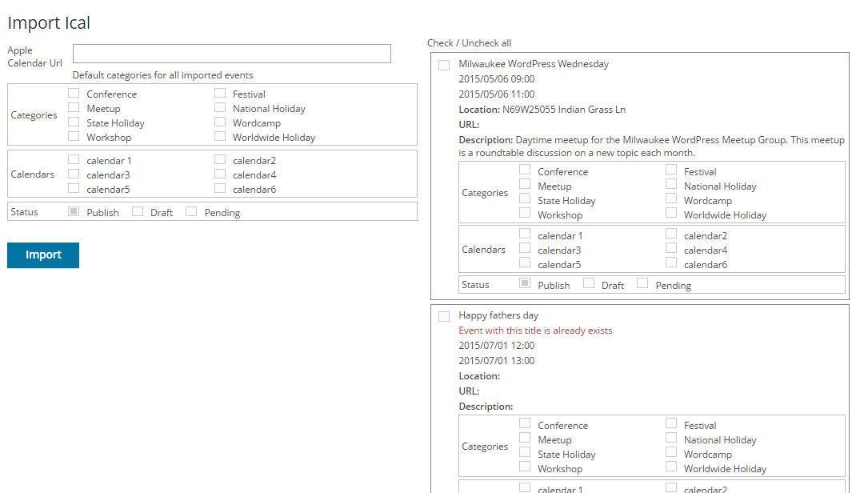Viewport: 868px width, 493px height.
Task: Click the start time 2015/07/01 12:00
Action: 497,346
